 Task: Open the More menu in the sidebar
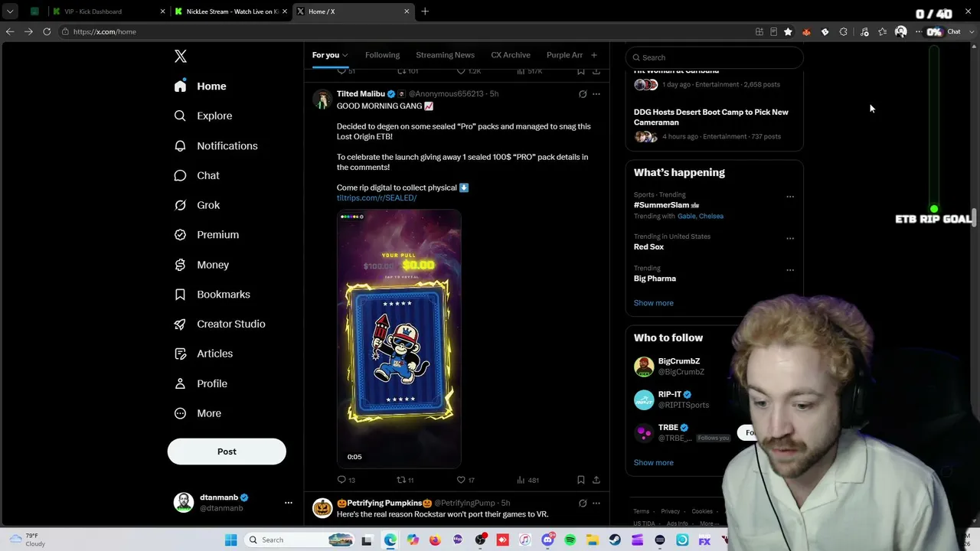pos(198,413)
